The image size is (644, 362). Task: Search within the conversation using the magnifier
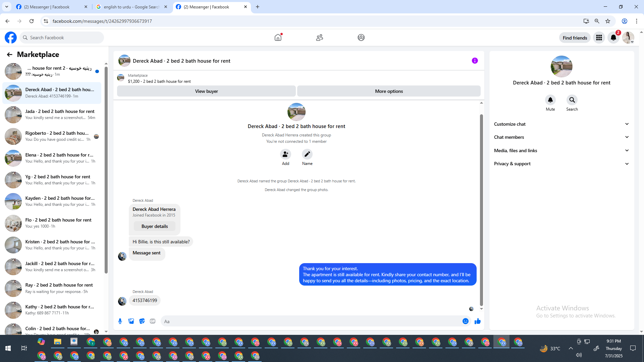[572, 100]
